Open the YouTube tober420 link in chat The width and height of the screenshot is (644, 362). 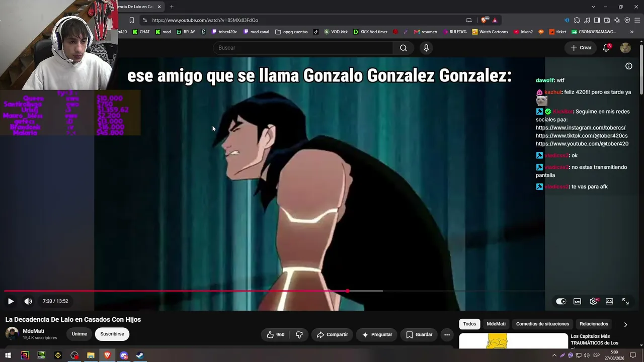pos(582,144)
